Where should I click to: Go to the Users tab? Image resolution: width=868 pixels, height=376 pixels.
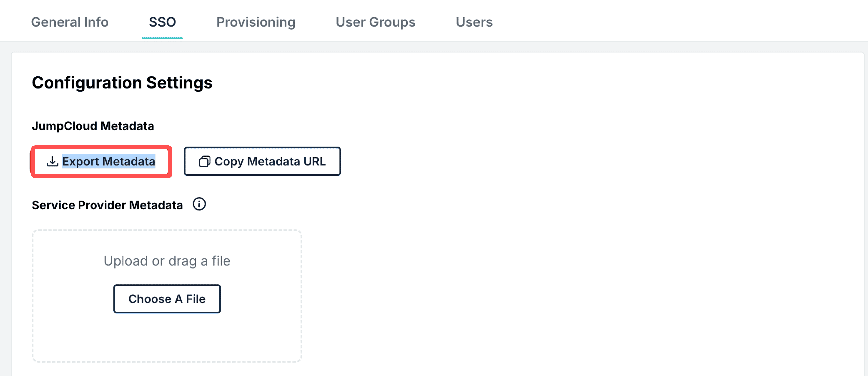(x=474, y=22)
